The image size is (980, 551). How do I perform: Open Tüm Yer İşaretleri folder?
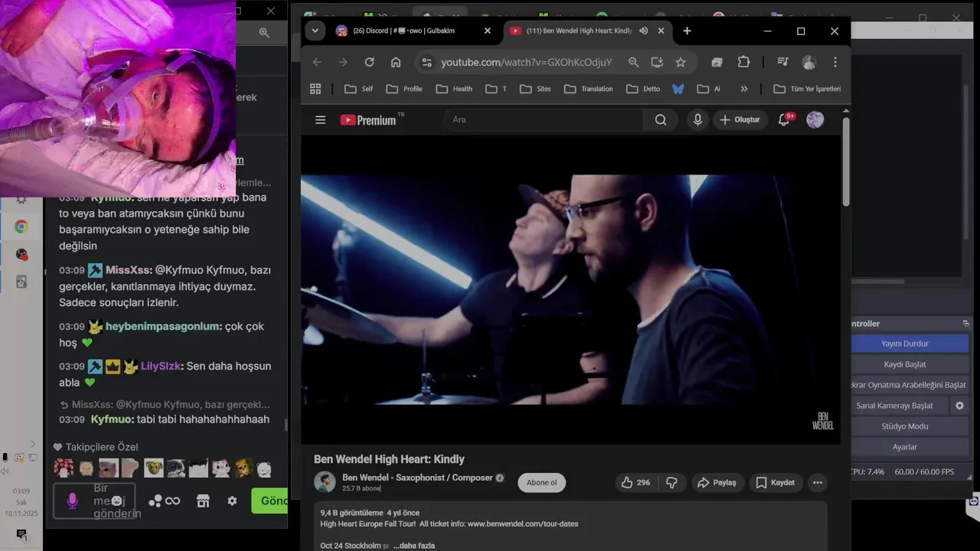coord(807,89)
